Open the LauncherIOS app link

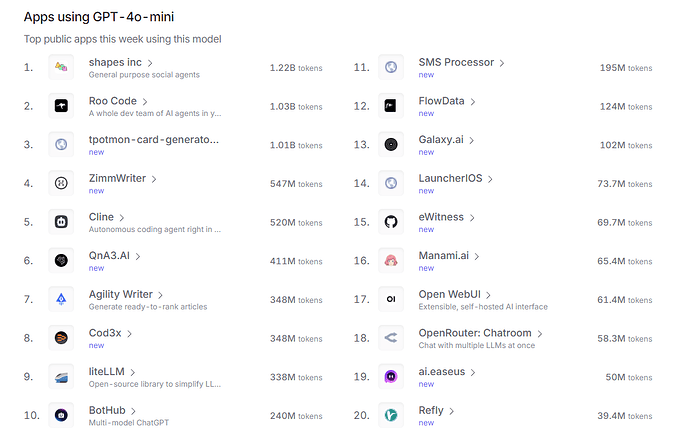tap(450, 178)
